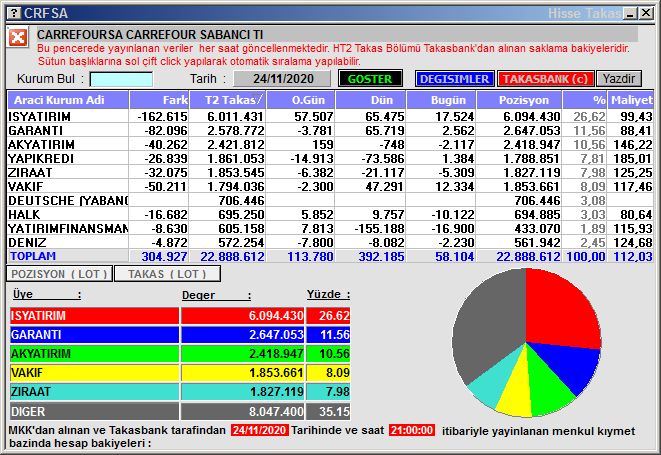Click the red footer time 21:00:00

click(x=411, y=430)
